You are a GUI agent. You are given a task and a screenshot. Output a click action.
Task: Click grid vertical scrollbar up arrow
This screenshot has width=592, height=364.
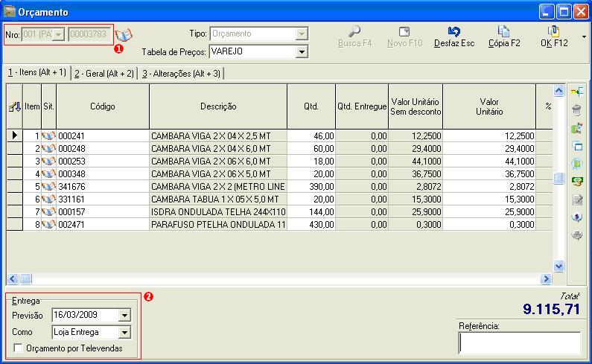coord(558,91)
